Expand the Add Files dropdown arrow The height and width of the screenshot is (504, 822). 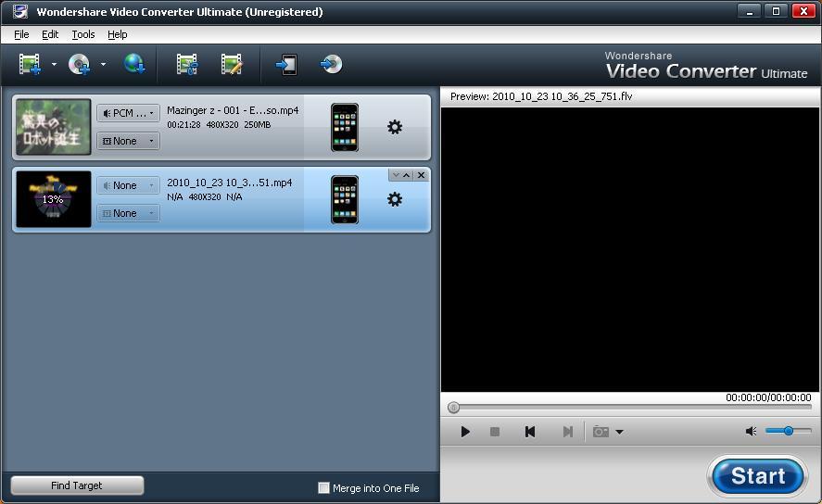pyautogui.click(x=54, y=65)
